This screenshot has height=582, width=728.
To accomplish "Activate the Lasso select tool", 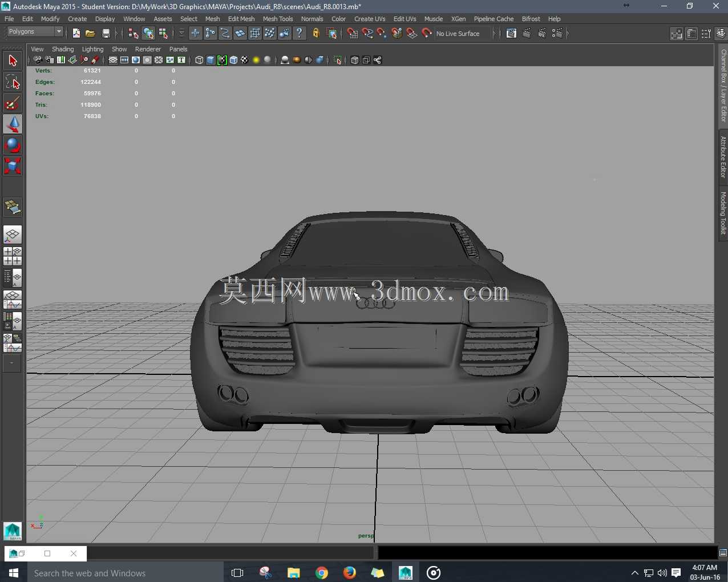I will click(13, 82).
